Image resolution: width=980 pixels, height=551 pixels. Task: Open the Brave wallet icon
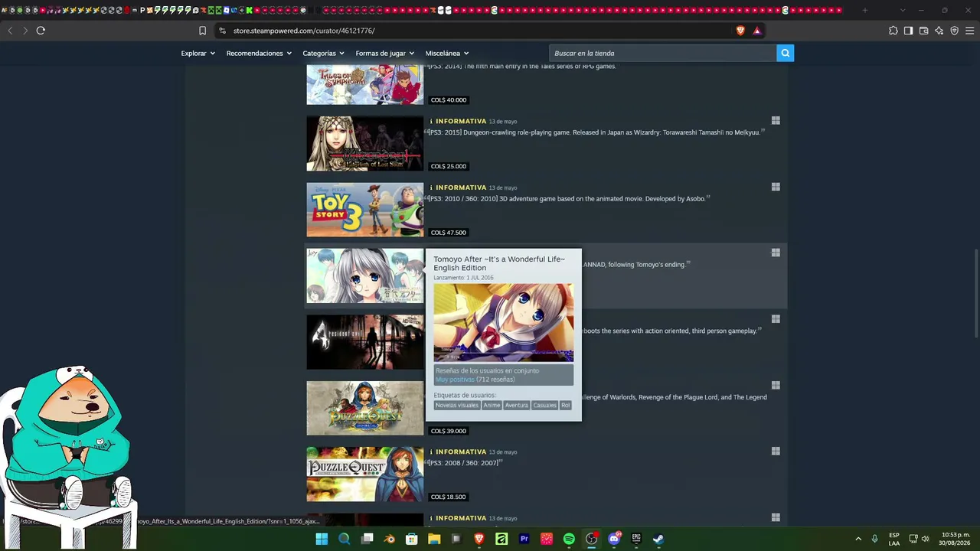point(923,31)
